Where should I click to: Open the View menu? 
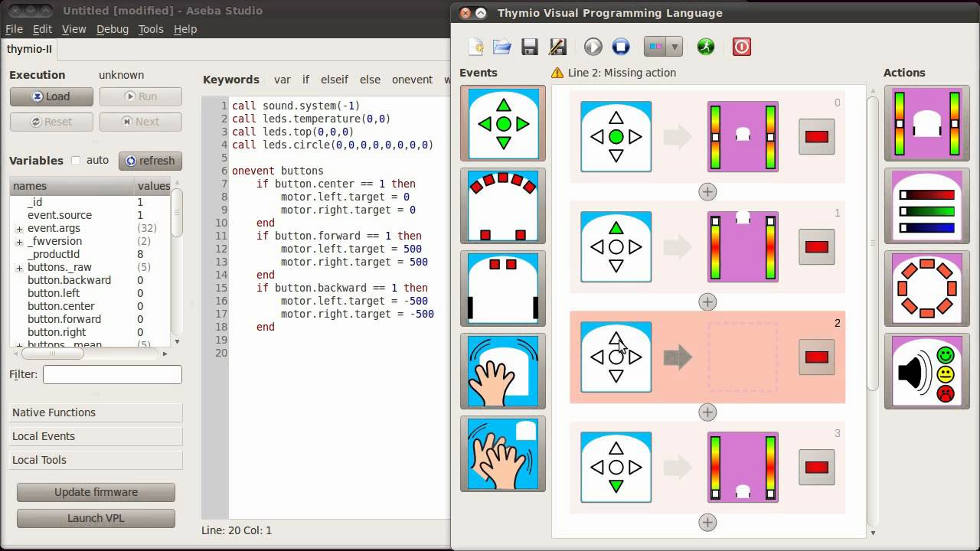point(73,29)
